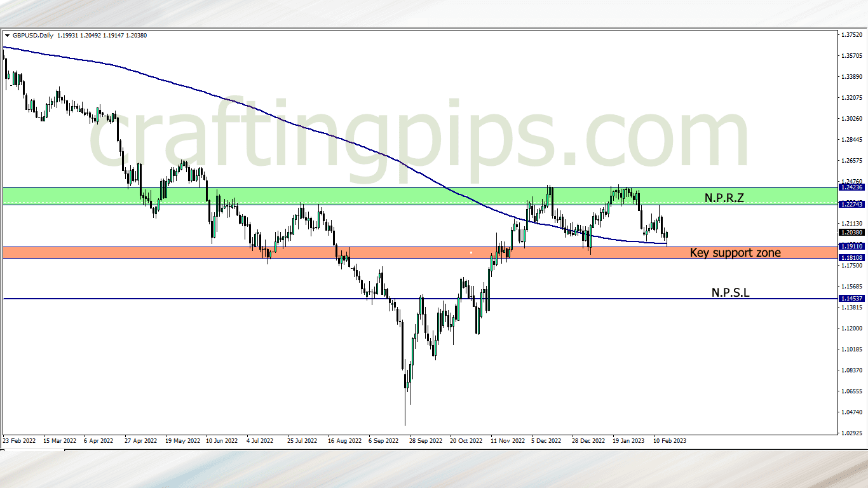Click the white handle dot in orange zone
This screenshot has width=868, height=488.
pos(471,253)
